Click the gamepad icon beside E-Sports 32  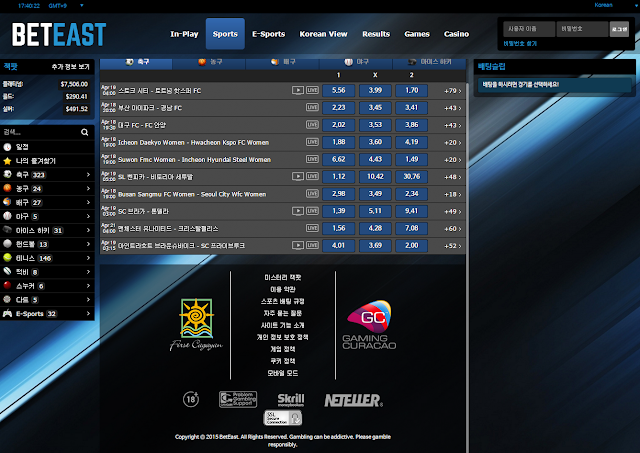(7, 313)
